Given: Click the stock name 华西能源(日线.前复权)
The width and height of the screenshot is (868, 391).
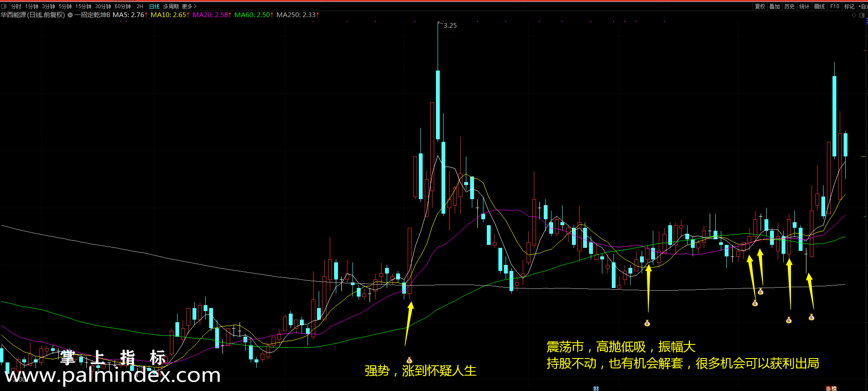Looking at the screenshot, I should (x=33, y=15).
